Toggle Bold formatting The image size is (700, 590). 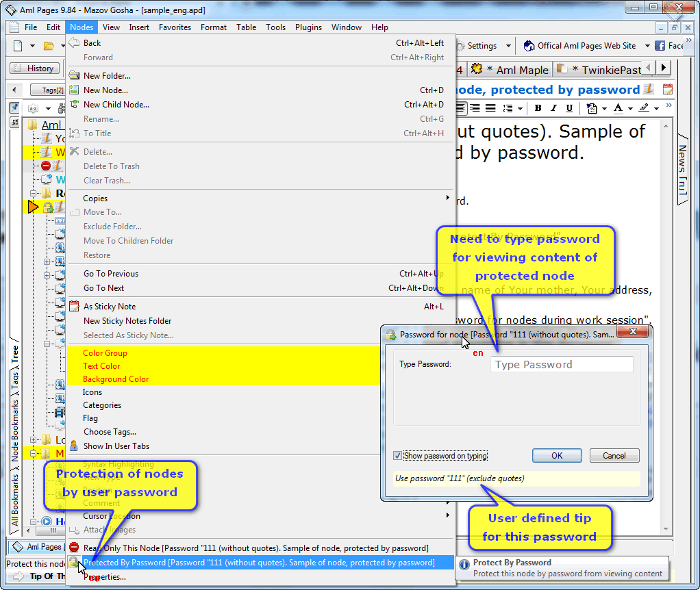point(538,108)
